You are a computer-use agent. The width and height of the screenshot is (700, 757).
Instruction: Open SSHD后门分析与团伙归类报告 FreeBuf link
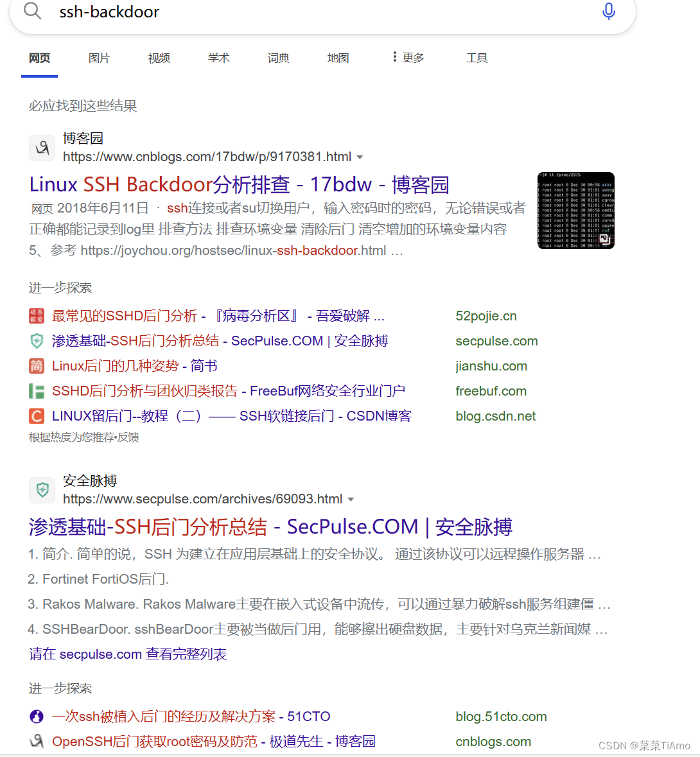point(229,391)
